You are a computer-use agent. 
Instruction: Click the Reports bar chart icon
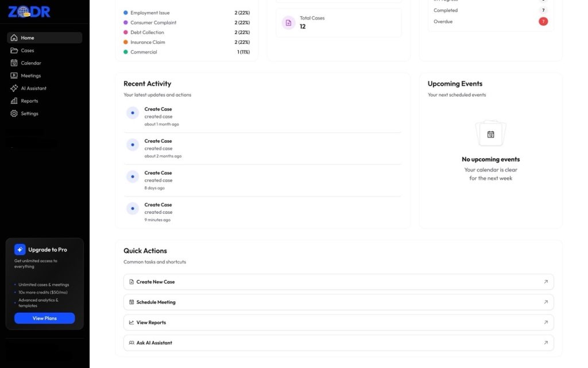tap(14, 101)
